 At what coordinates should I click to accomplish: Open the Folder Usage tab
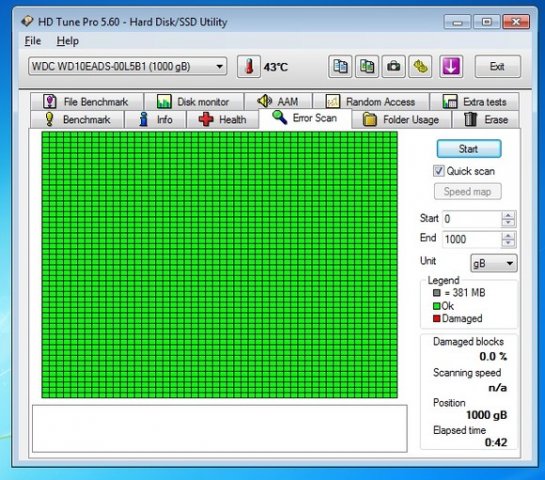[401, 120]
